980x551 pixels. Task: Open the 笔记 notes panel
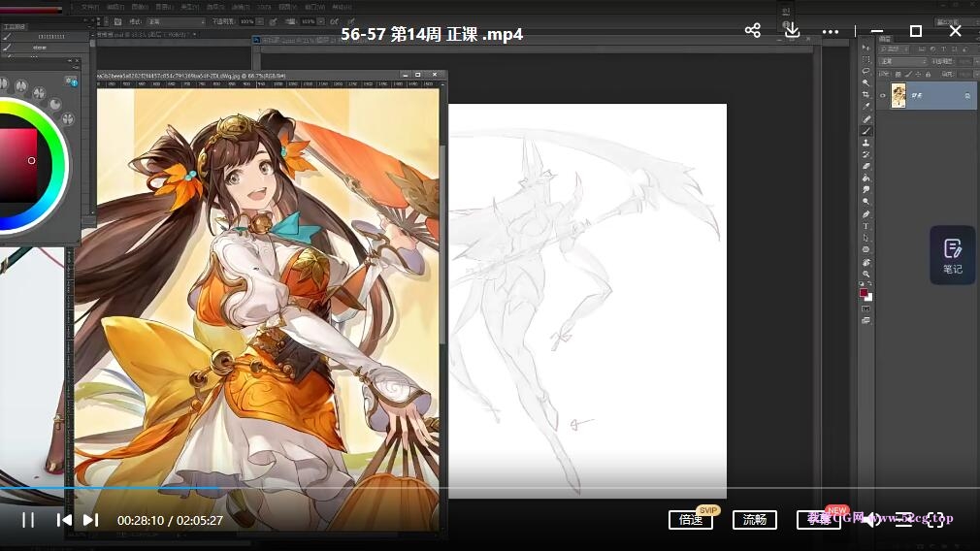[953, 255]
